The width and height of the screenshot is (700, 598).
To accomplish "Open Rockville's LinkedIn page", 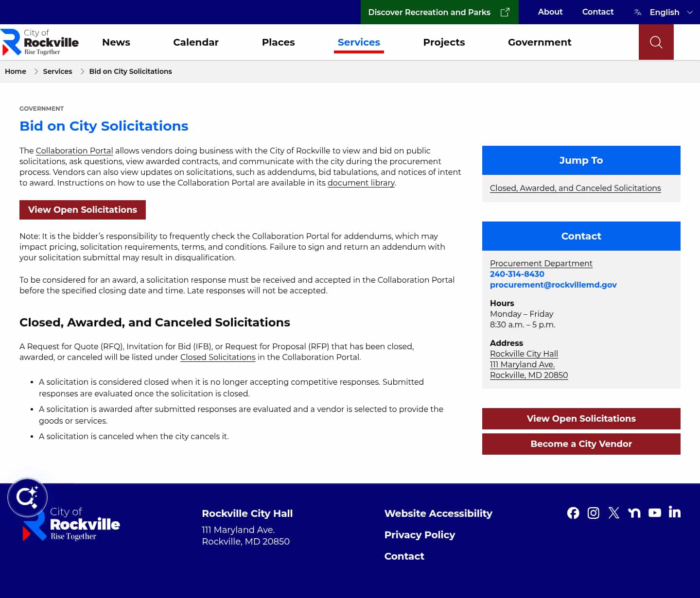I will 675,513.
